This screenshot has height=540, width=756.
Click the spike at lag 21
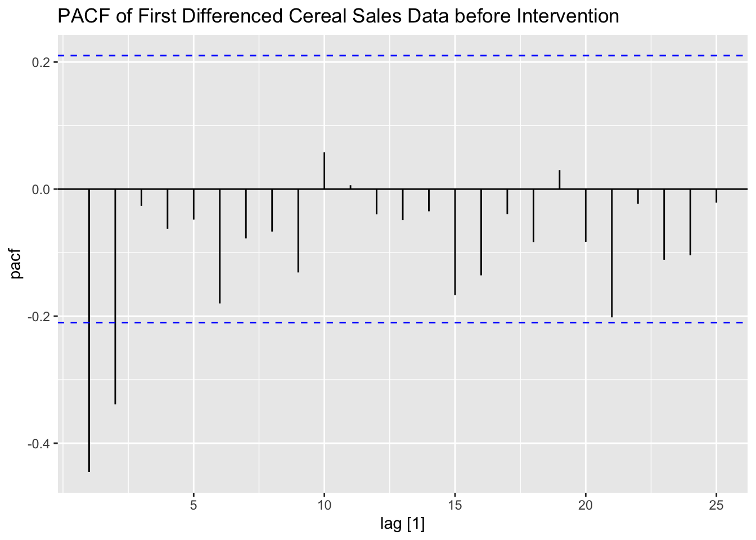(x=612, y=253)
